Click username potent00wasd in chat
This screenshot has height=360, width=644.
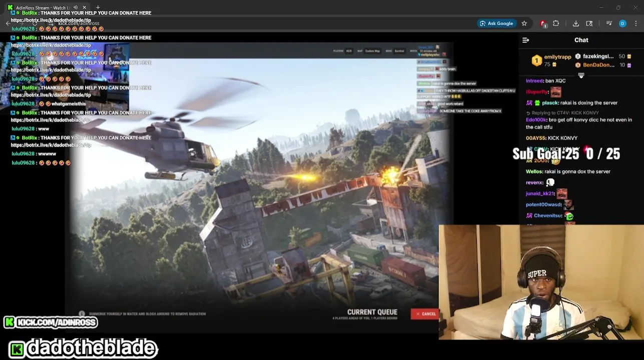coord(543,204)
